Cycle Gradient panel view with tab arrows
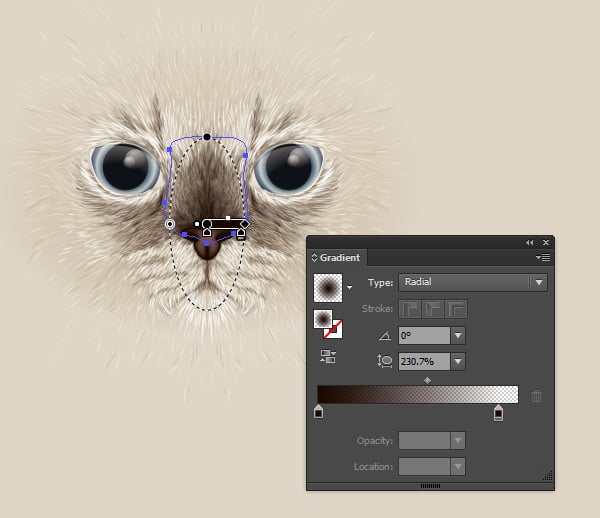Image resolution: width=600 pixels, height=518 pixels. pyautogui.click(x=314, y=257)
